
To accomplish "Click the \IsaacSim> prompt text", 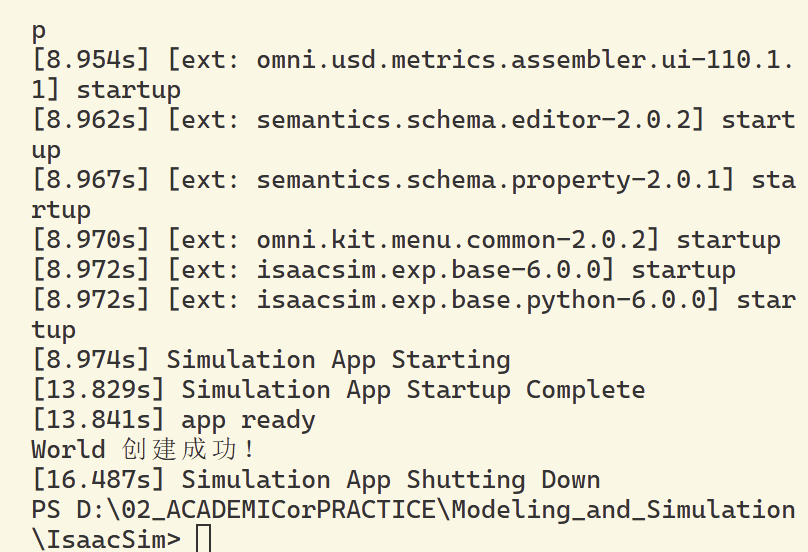I will tap(106, 539).
